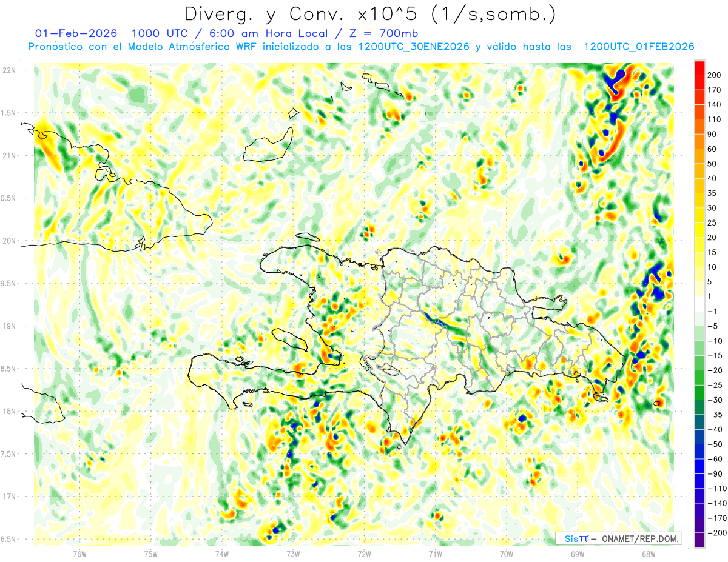Select the white colorbar segment between 1 and -1

(x=699, y=304)
